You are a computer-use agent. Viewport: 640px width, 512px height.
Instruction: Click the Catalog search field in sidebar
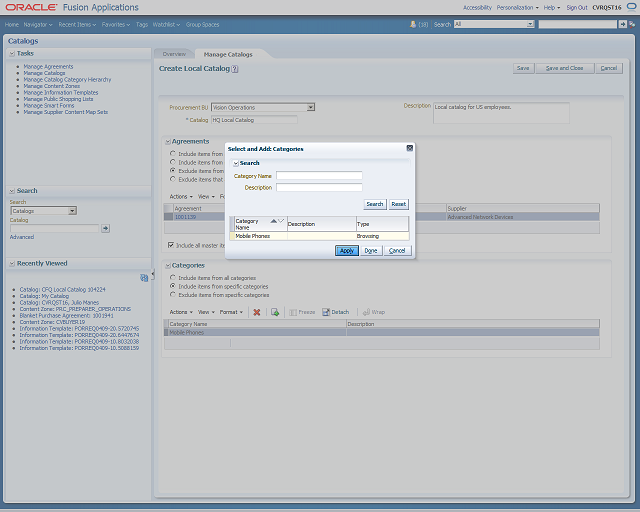55,228
